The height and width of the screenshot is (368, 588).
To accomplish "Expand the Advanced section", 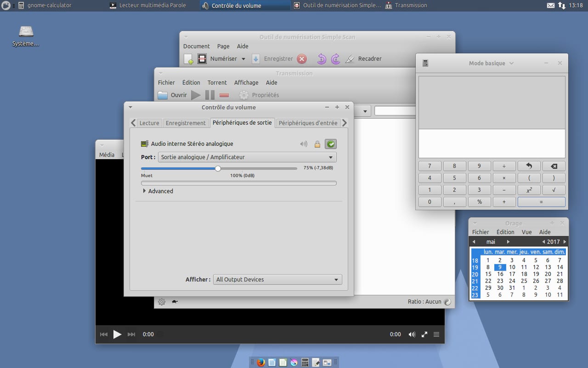I will pos(158,191).
